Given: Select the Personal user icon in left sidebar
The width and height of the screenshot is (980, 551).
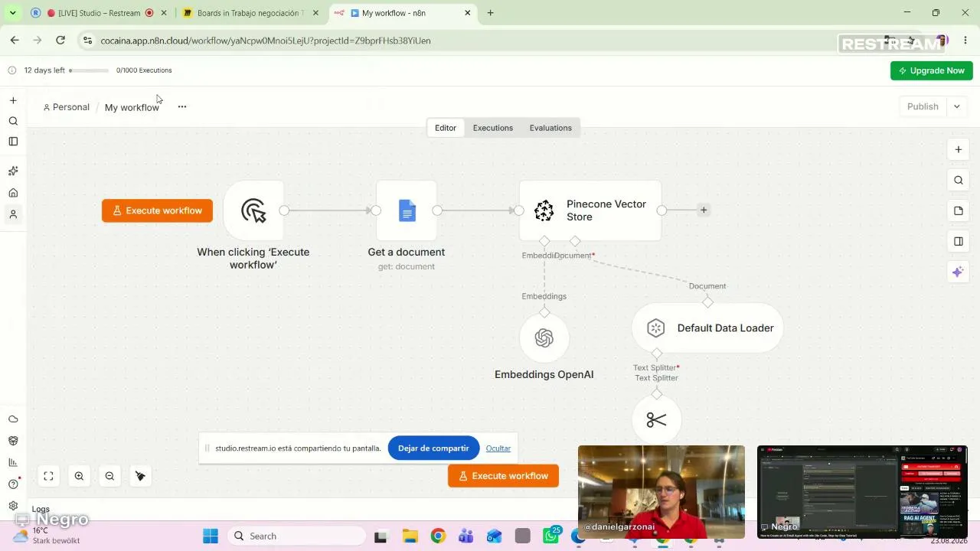Looking at the screenshot, I should tap(13, 215).
